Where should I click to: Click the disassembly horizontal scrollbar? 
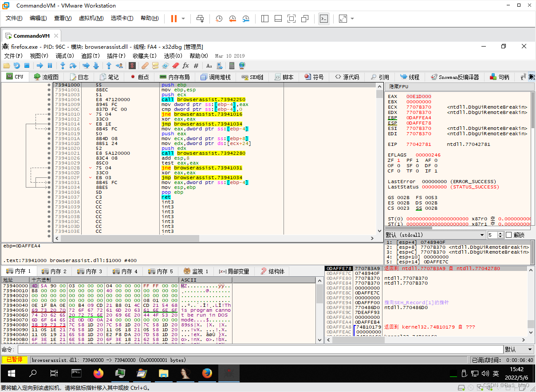(215, 238)
